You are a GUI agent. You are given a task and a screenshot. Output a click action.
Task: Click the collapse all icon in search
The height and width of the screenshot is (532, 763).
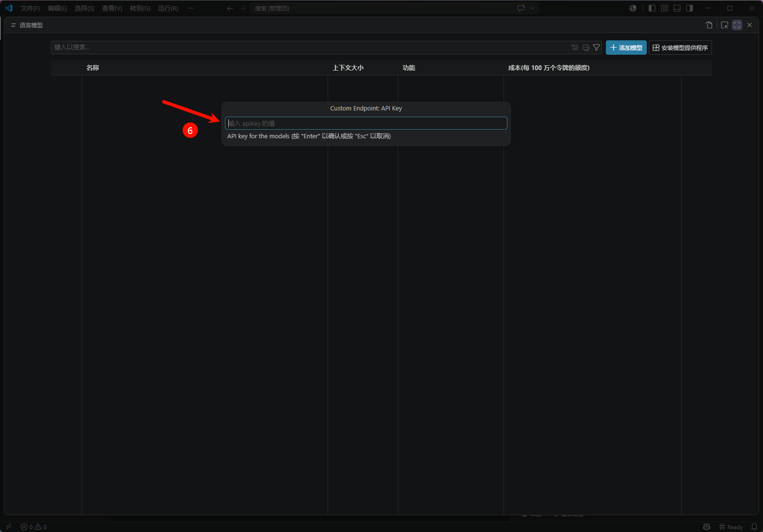coord(586,48)
